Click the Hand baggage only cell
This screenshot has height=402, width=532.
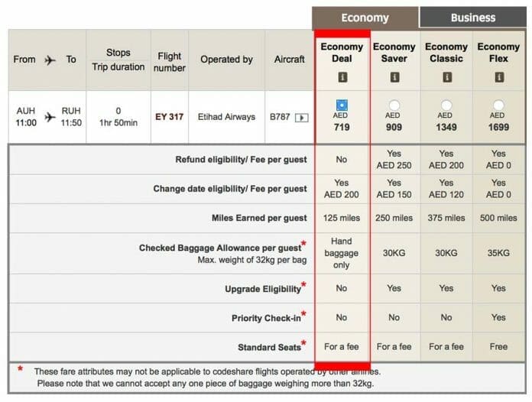342,253
